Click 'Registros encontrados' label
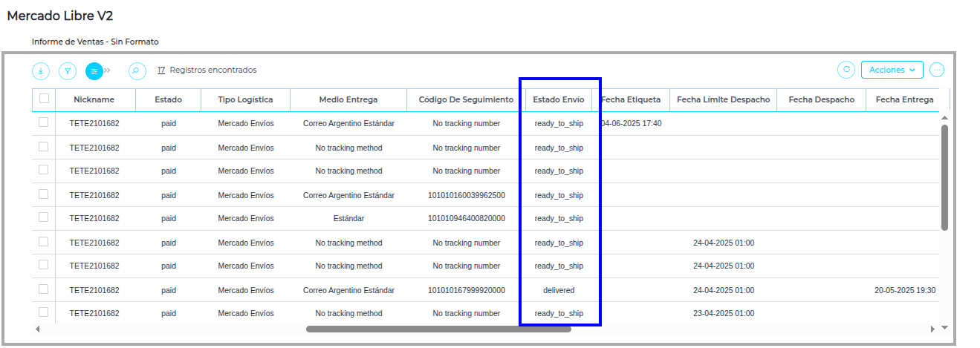Viewport: 980px width, 348px height. pos(213,70)
